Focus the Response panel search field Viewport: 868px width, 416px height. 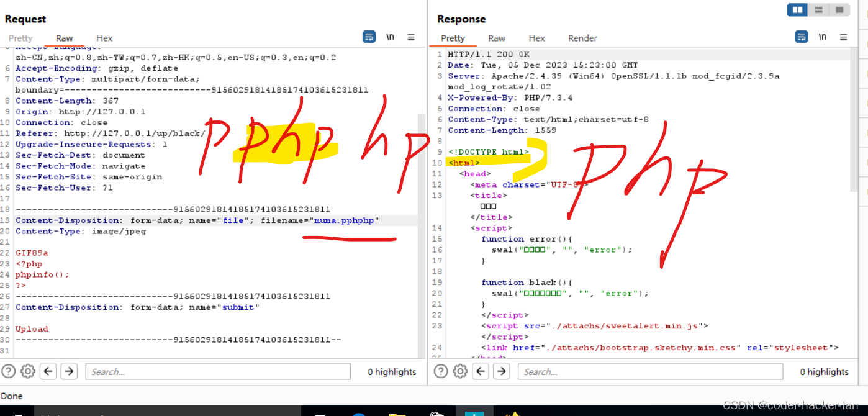tap(651, 371)
